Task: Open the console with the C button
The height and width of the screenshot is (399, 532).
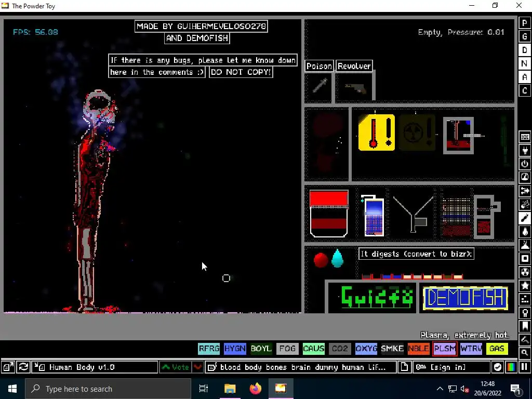Action: coord(525,91)
